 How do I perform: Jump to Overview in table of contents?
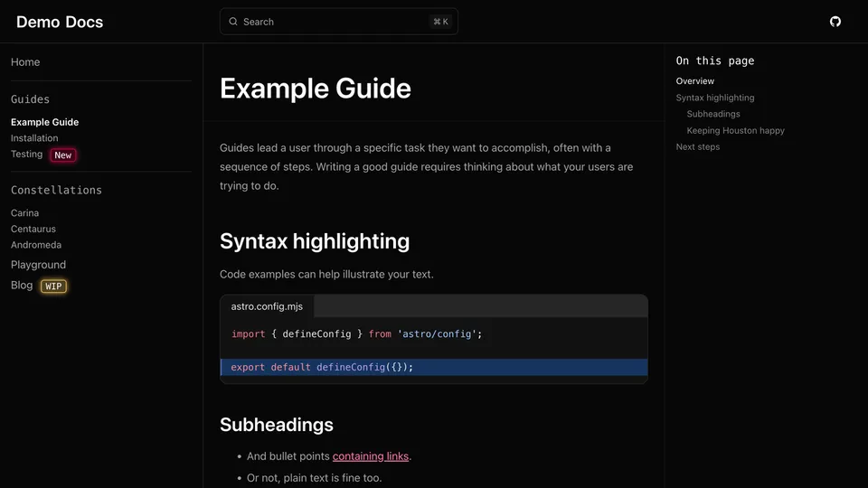694,81
